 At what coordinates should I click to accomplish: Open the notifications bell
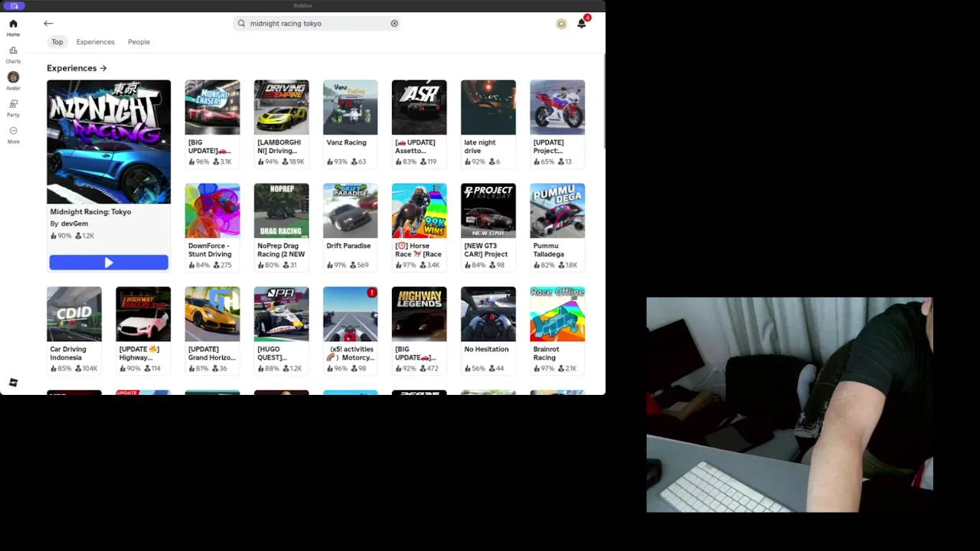pyautogui.click(x=582, y=23)
